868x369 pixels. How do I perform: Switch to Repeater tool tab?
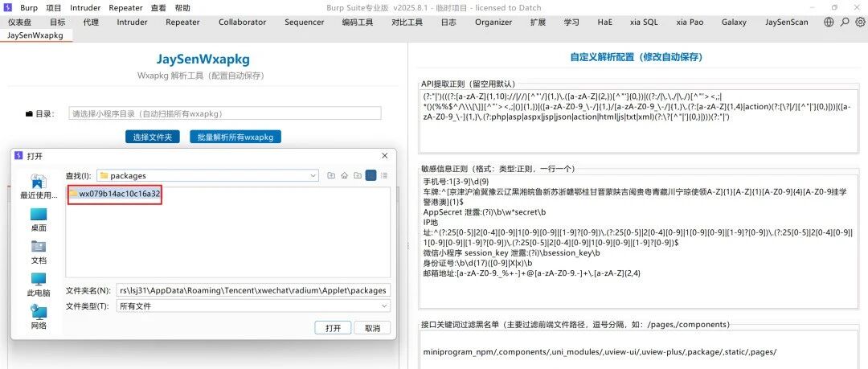click(182, 23)
